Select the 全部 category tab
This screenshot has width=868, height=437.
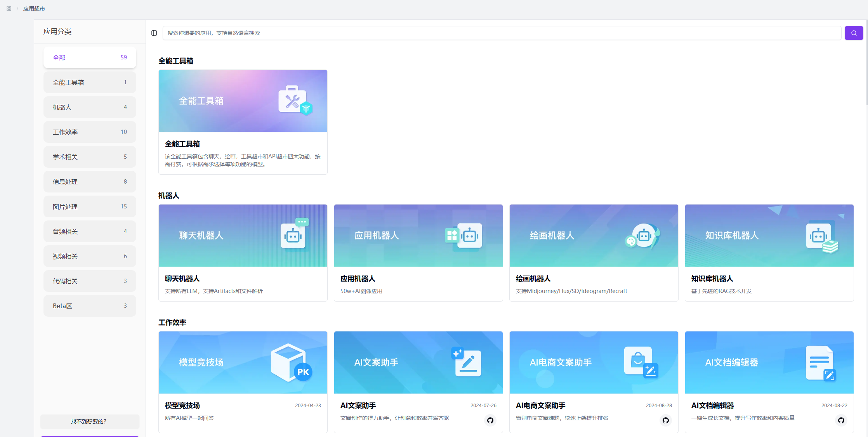[x=90, y=57]
